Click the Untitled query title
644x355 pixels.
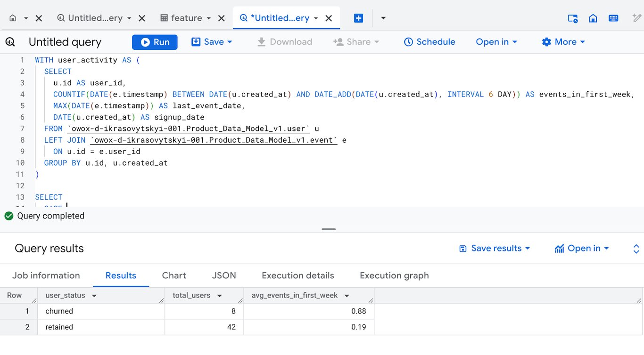pos(65,42)
